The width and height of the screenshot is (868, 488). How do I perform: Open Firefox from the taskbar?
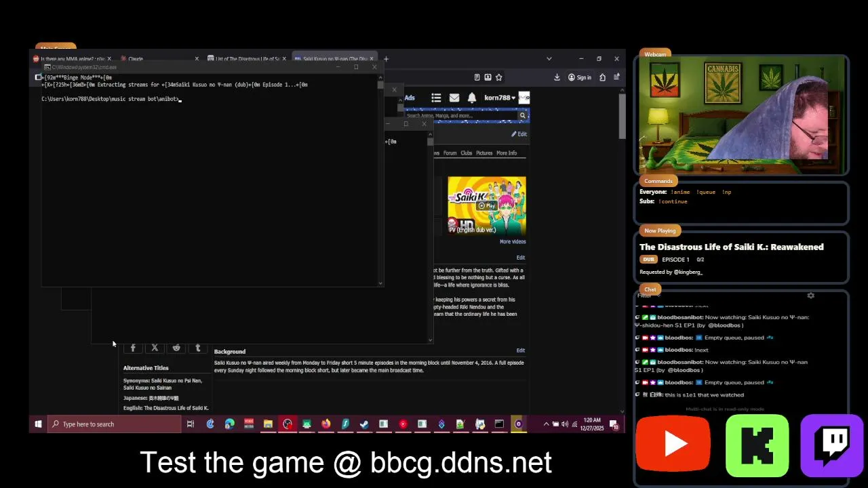pos(326,424)
